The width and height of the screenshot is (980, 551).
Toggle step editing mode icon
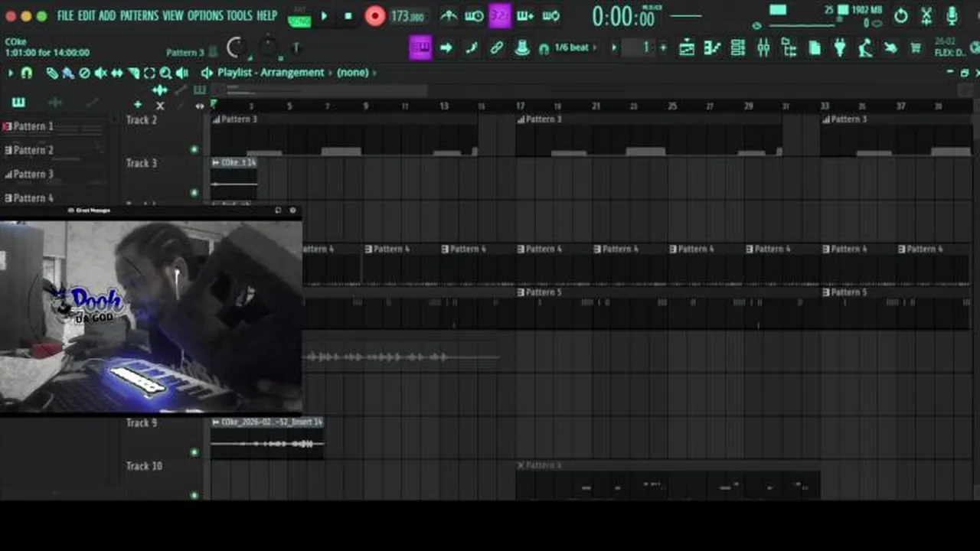coord(471,48)
